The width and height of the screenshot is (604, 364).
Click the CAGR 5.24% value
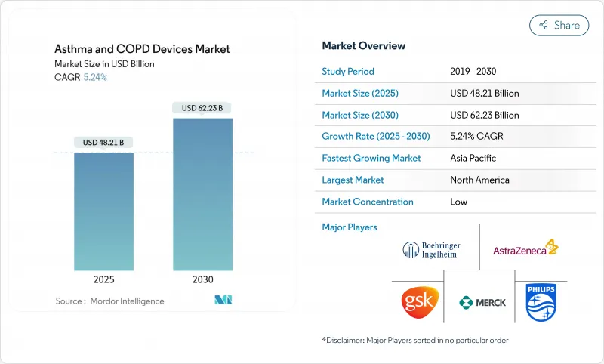click(94, 77)
